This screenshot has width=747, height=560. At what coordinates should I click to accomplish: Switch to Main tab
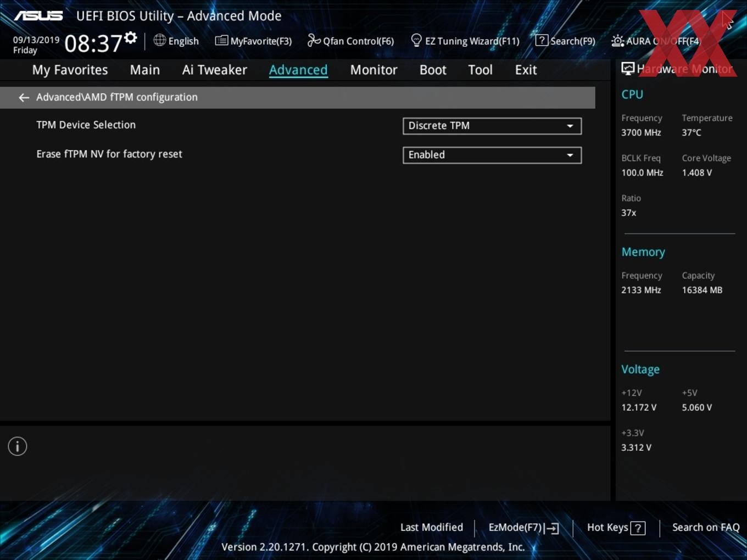click(x=145, y=70)
